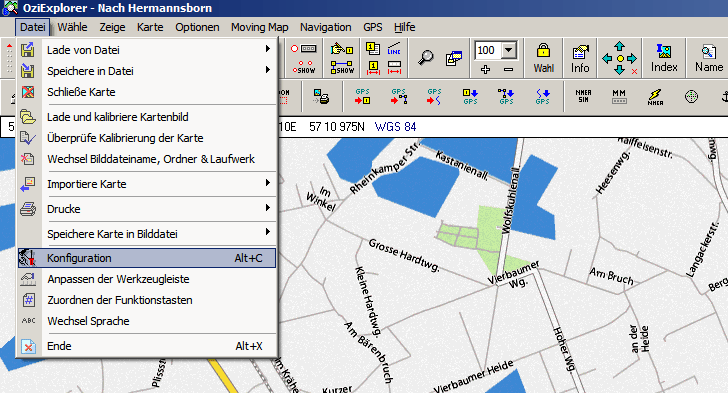
Task: Expand the Lade von Datei submenu
Action: click(147, 50)
